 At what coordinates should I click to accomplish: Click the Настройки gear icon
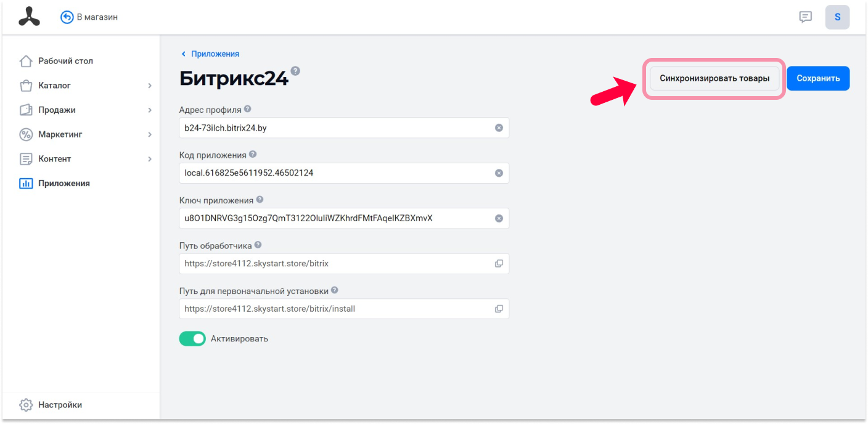[26, 405]
